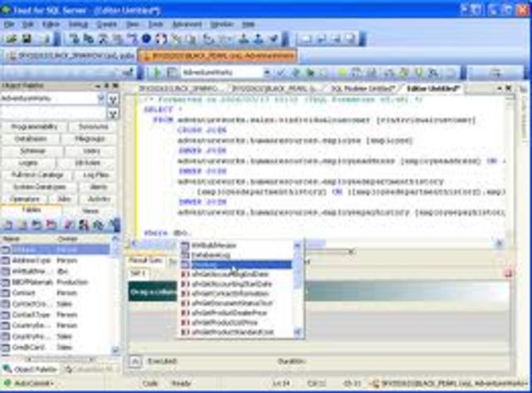Switch to the Result Sets tab

[x=145, y=260]
